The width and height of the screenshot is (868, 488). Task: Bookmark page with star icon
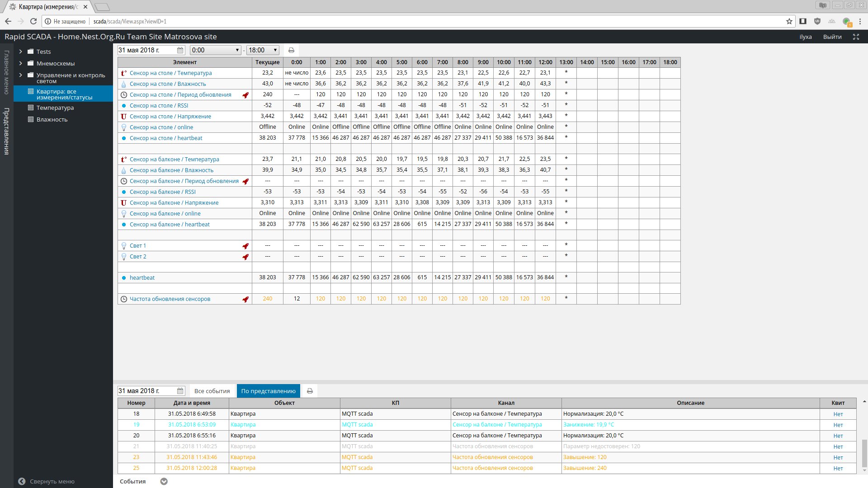point(789,21)
